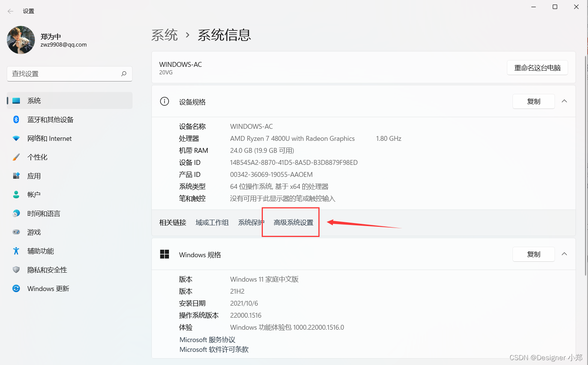
Task: Open the user profile avatar picture
Action: pos(21,40)
